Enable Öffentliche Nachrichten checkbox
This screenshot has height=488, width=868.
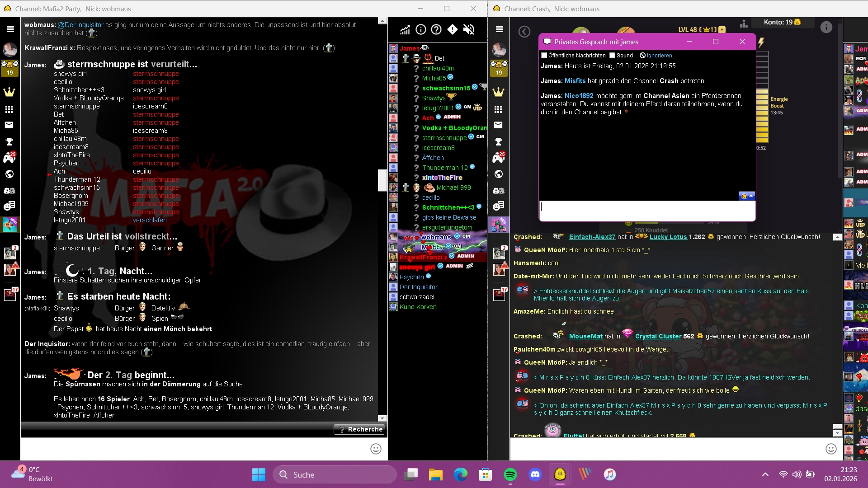[x=544, y=56]
